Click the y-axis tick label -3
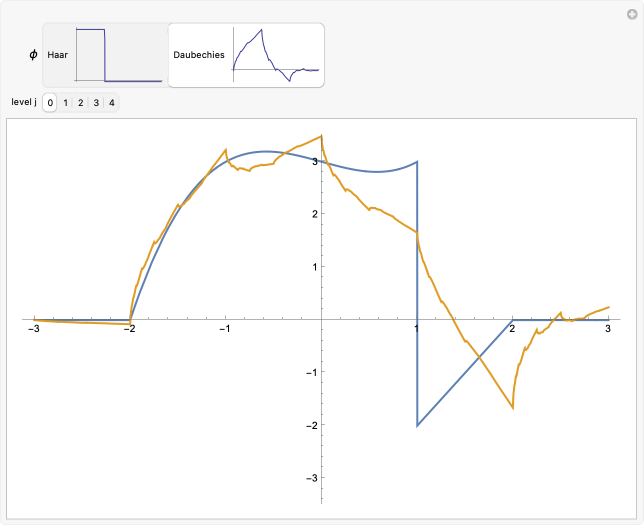Image resolution: width=644 pixels, height=526 pixels. 311,478
